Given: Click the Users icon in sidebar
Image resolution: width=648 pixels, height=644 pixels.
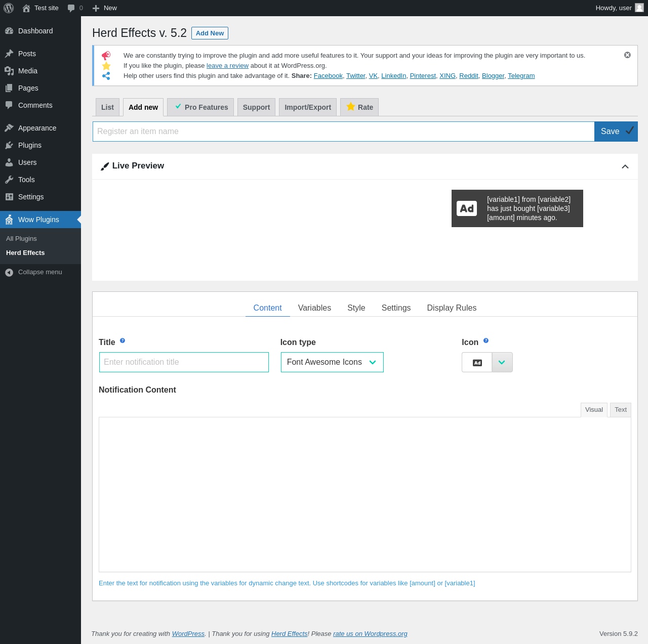Looking at the screenshot, I should pos(9,162).
